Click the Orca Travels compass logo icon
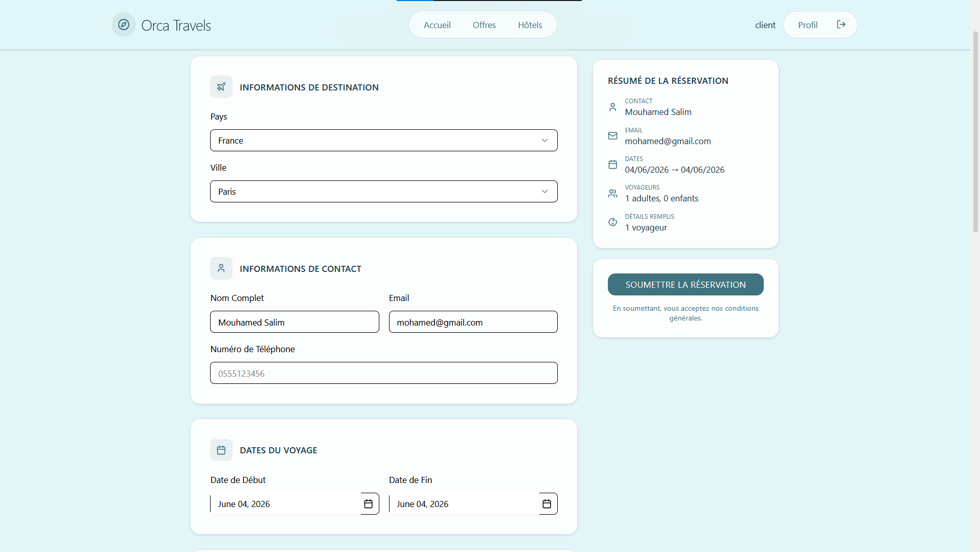 (124, 25)
